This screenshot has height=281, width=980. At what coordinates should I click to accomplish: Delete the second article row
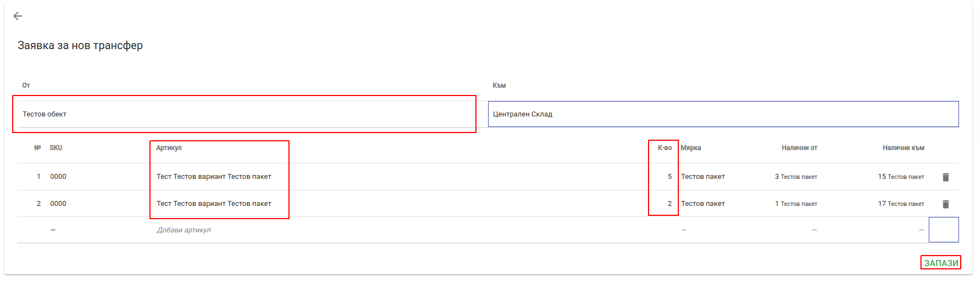pyautogui.click(x=946, y=204)
